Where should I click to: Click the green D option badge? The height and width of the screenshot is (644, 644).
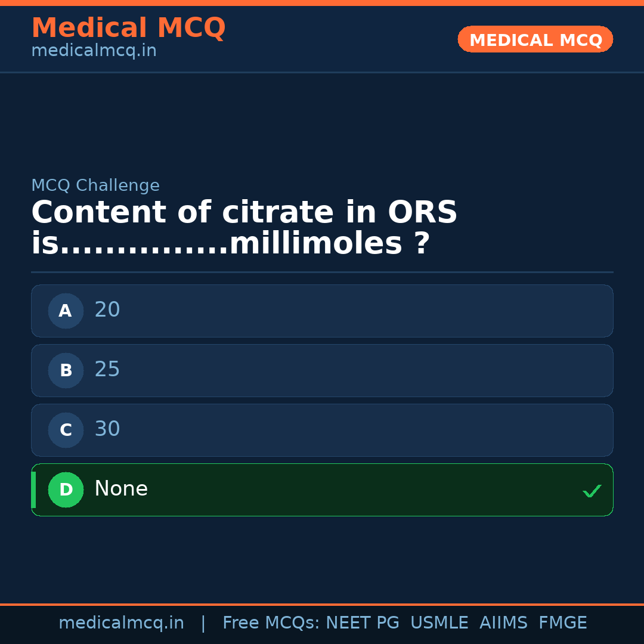click(x=66, y=490)
